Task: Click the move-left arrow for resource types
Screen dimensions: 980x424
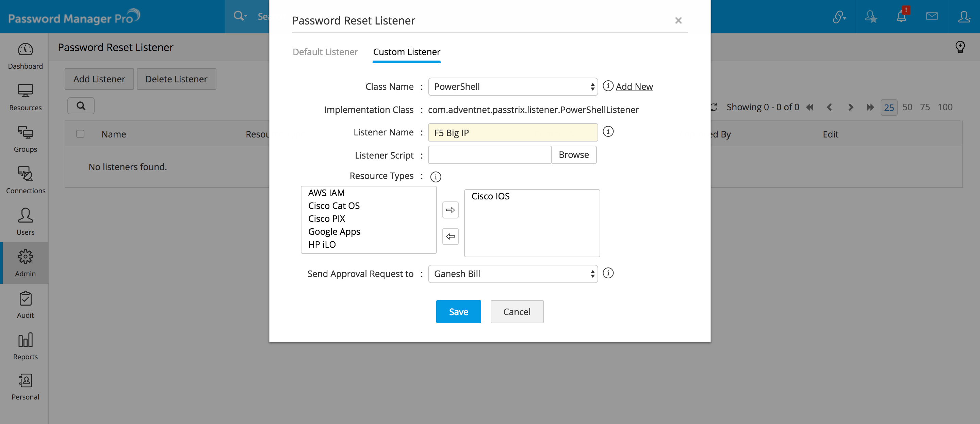Action: coord(451,237)
